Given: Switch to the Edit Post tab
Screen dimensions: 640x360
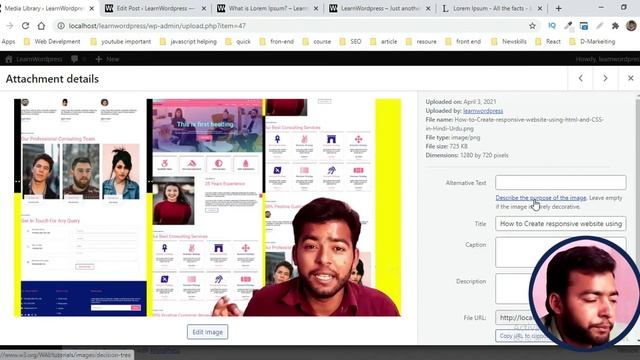Looking at the screenshot, I should click(155, 8).
